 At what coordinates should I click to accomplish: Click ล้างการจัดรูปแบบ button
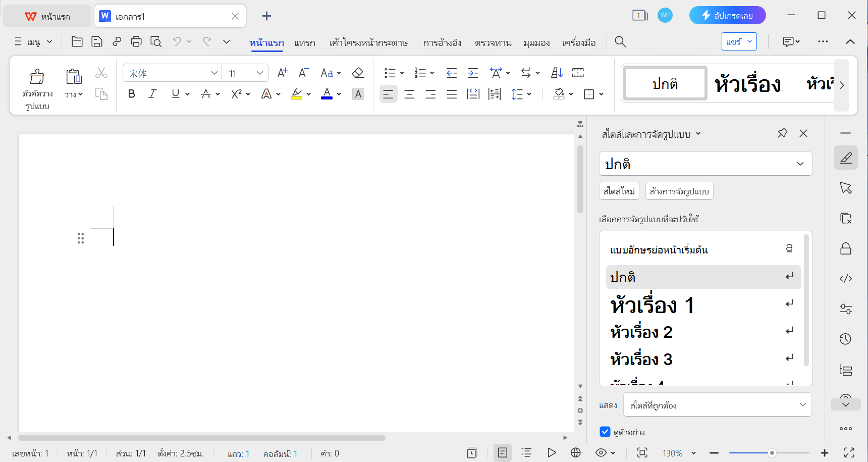pos(679,191)
